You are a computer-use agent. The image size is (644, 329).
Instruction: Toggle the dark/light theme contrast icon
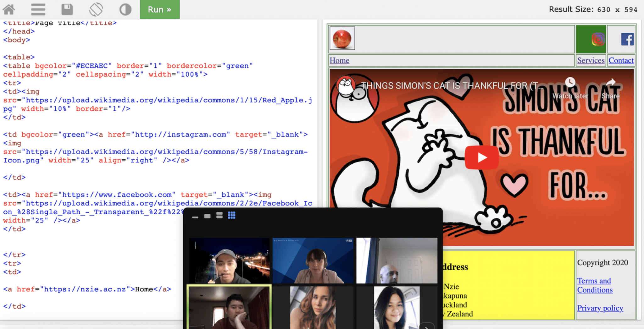pos(125,9)
